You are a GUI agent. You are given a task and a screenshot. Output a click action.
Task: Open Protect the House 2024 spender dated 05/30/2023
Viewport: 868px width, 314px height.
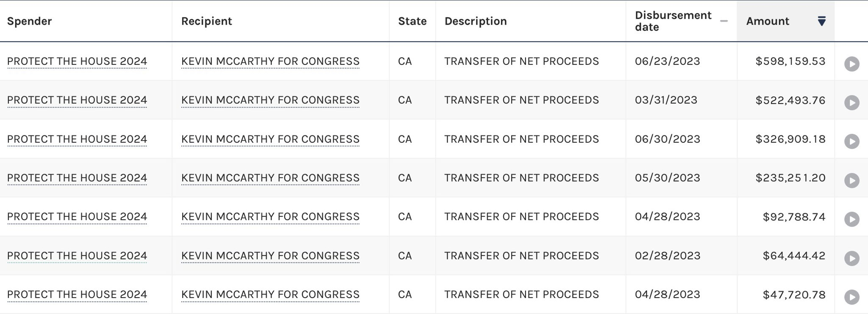[77, 178]
